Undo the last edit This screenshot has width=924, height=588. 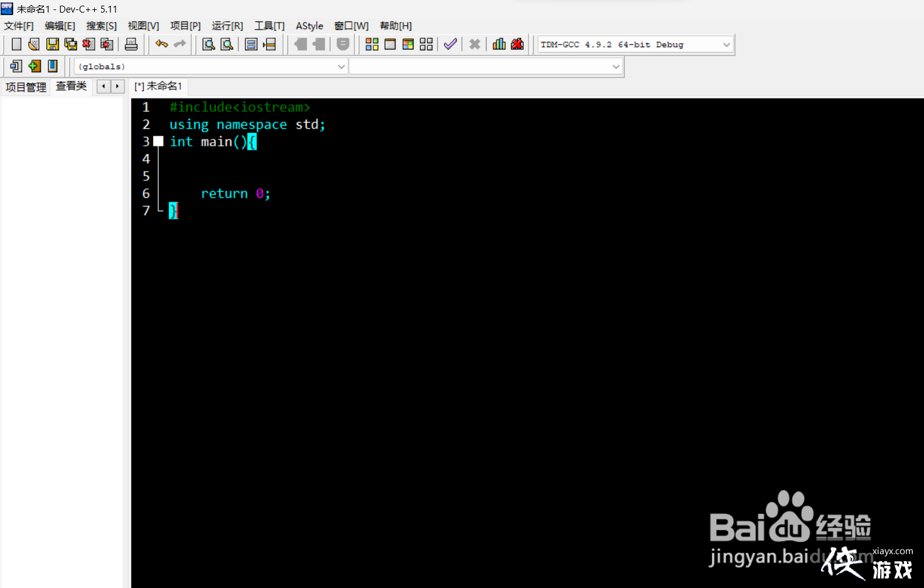162,44
